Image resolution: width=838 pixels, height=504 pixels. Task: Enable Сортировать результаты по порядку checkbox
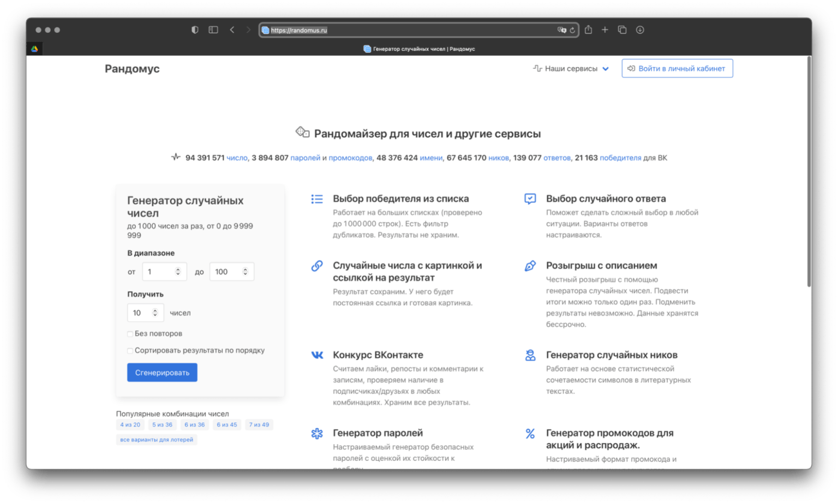click(130, 351)
